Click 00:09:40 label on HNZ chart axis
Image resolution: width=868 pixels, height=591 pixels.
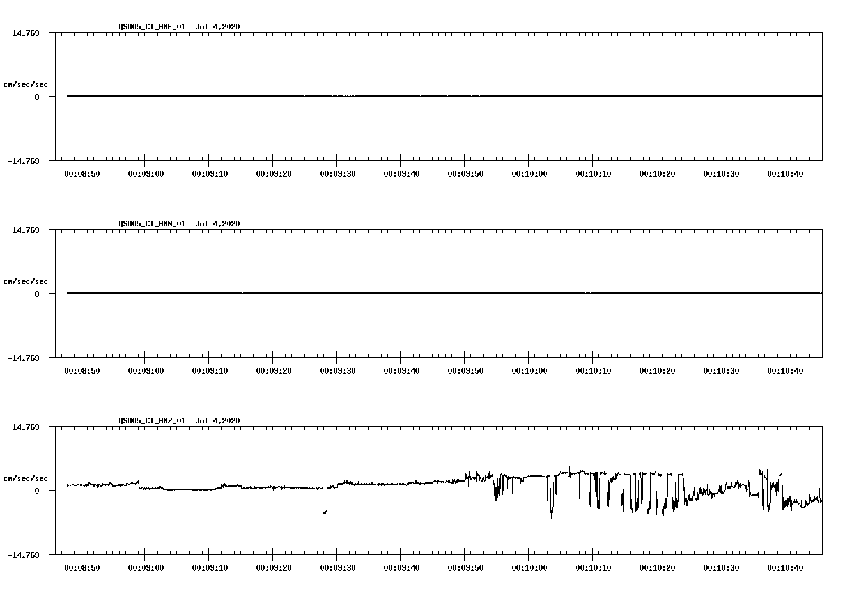pos(401,567)
